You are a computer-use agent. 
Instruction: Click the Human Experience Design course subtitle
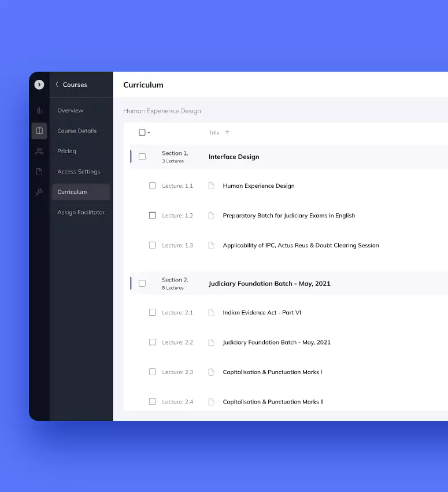pyautogui.click(x=162, y=111)
